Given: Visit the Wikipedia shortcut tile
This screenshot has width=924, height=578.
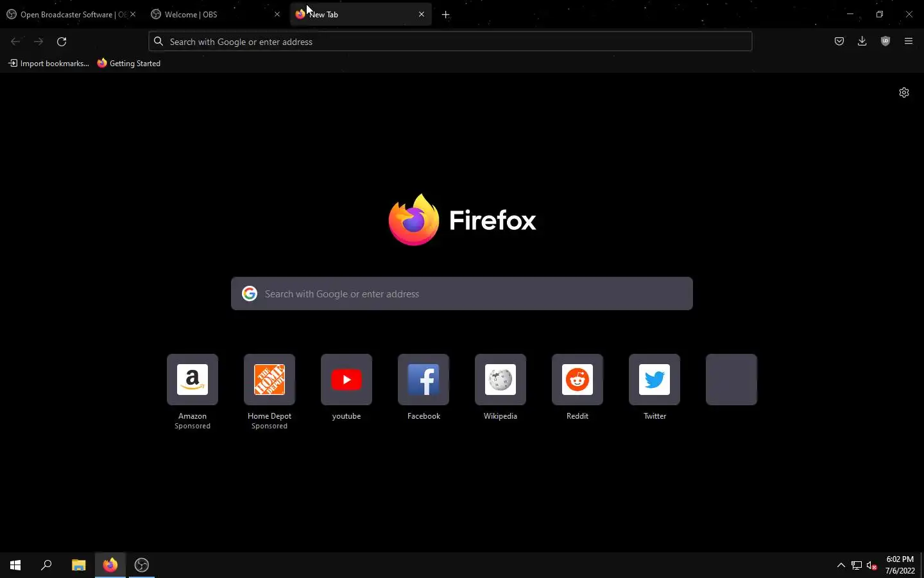Looking at the screenshot, I should click(501, 380).
